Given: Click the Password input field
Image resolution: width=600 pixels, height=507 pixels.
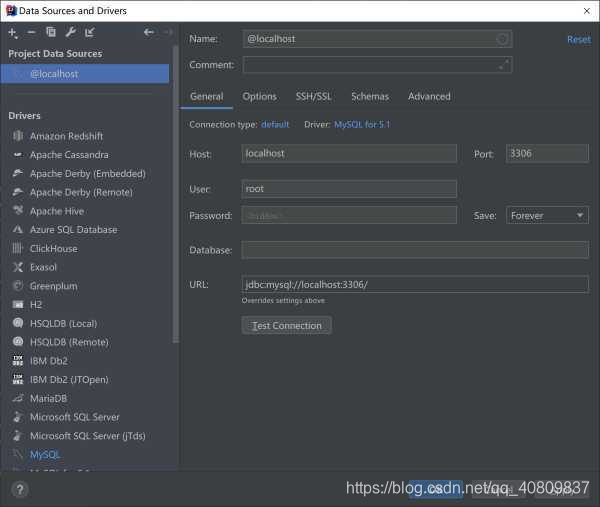Looking at the screenshot, I should pyautogui.click(x=349, y=215).
